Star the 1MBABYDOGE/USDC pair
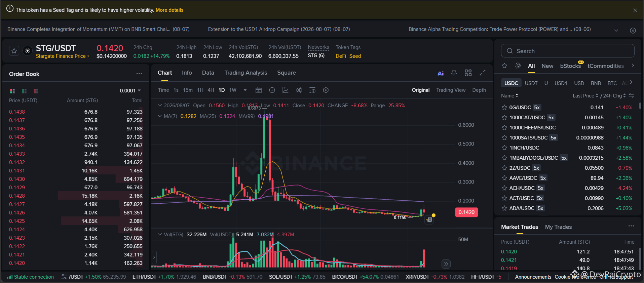 click(504, 158)
